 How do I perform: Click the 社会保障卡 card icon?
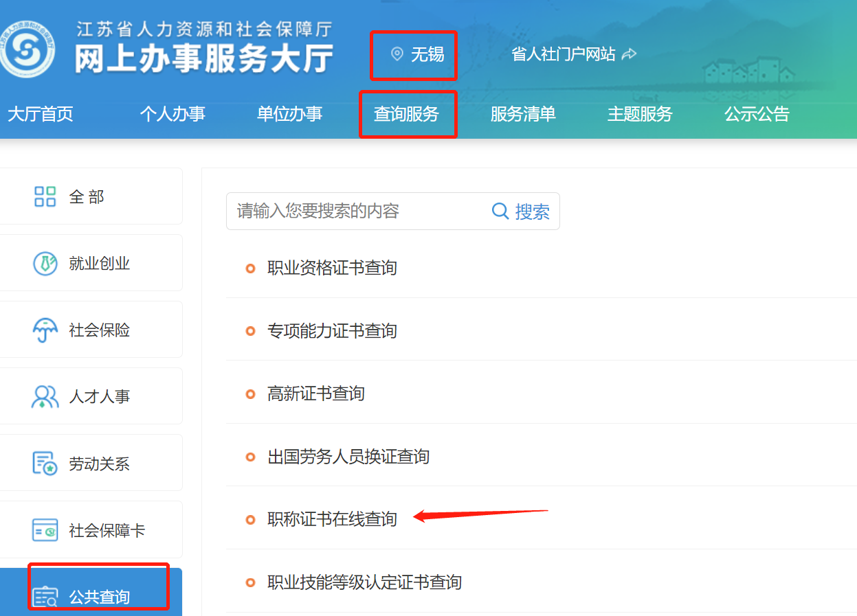click(x=45, y=530)
